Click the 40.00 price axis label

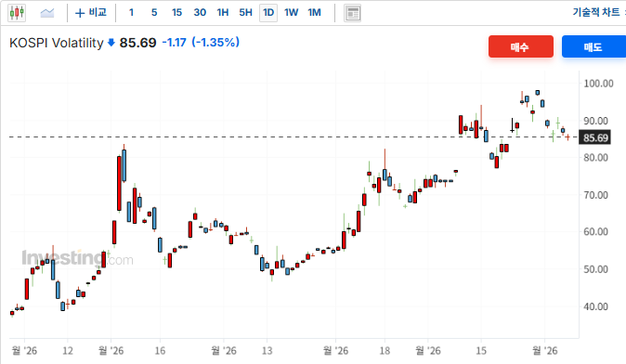[x=595, y=307]
